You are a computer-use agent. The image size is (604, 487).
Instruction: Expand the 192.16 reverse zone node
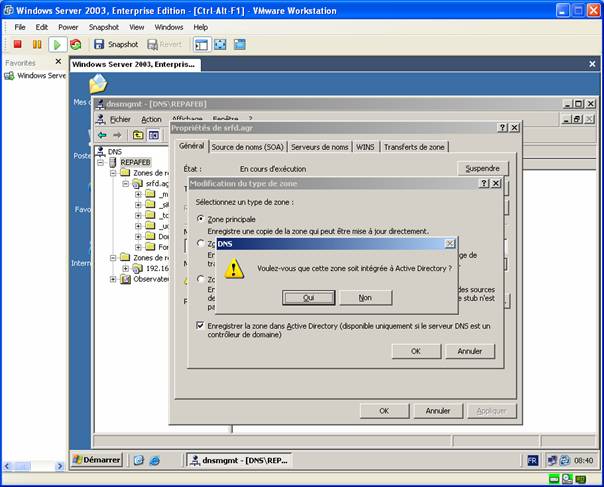pyautogui.click(x=126, y=268)
